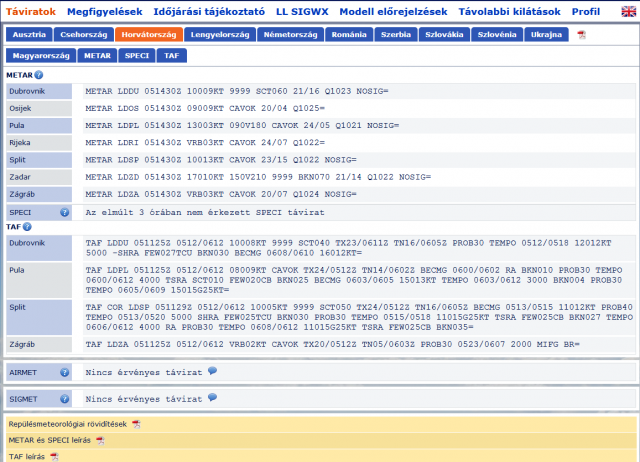Select the Szlovákia country tab
This screenshot has width=640, height=462.
(x=444, y=35)
